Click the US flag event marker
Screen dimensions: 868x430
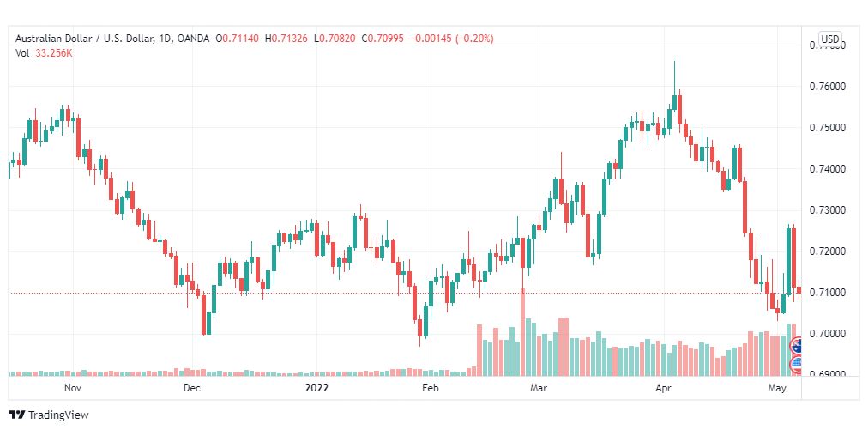pyautogui.click(x=797, y=365)
